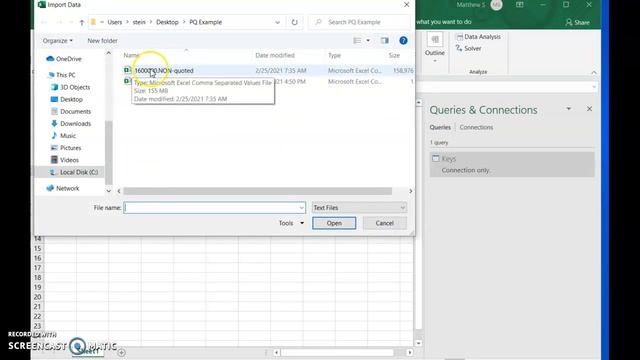Click the Open button
The width and height of the screenshot is (640, 360).
pos(334,223)
